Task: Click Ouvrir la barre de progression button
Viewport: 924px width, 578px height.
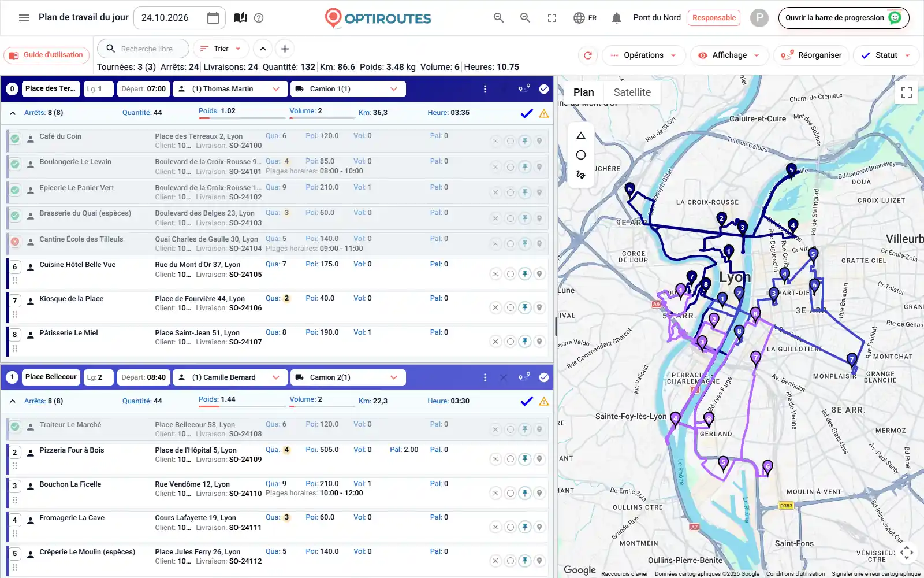Action: pyautogui.click(x=844, y=18)
